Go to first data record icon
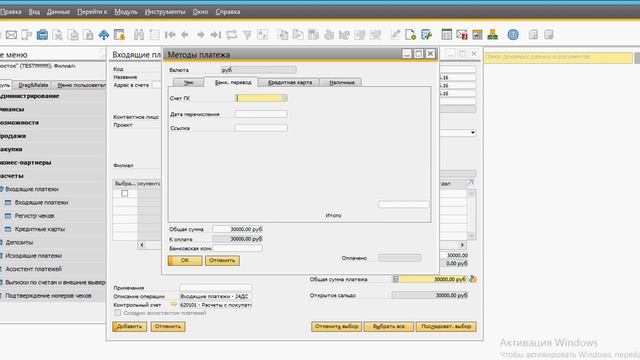 click(170, 35)
